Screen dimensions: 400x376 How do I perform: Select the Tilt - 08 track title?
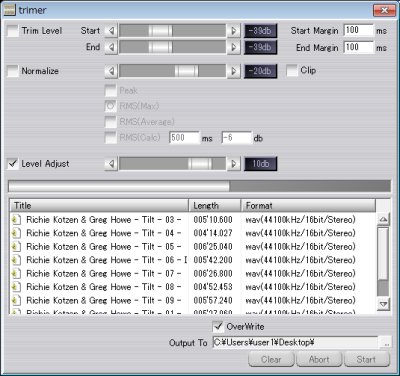click(x=104, y=287)
